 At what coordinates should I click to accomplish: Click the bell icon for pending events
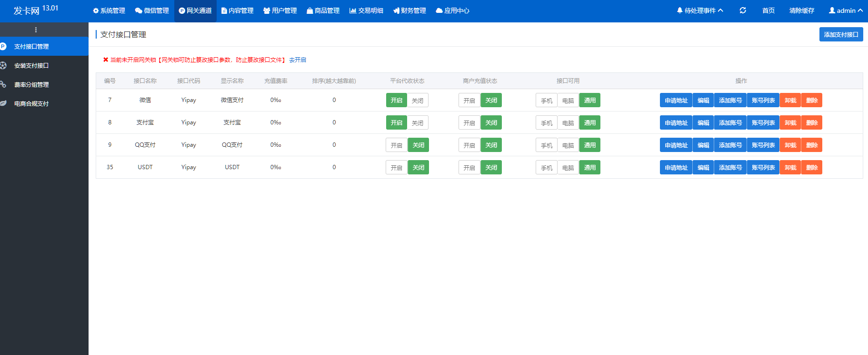[679, 10]
